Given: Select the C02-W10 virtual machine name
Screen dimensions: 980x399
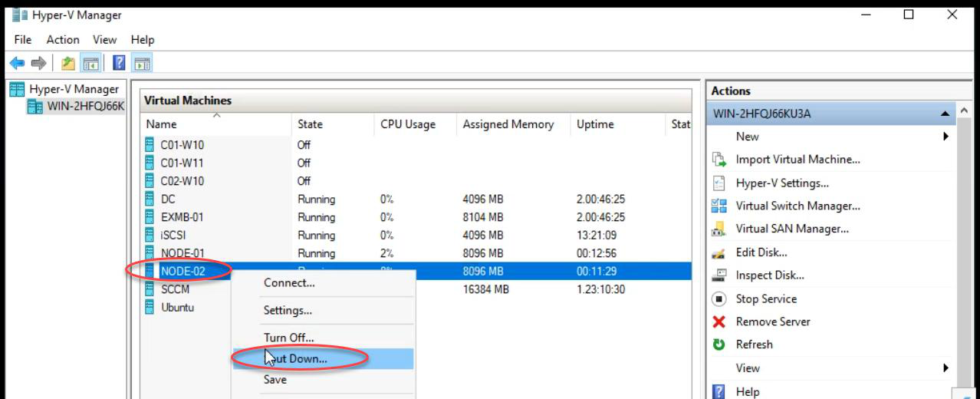Looking at the screenshot, I should (183, 181).
